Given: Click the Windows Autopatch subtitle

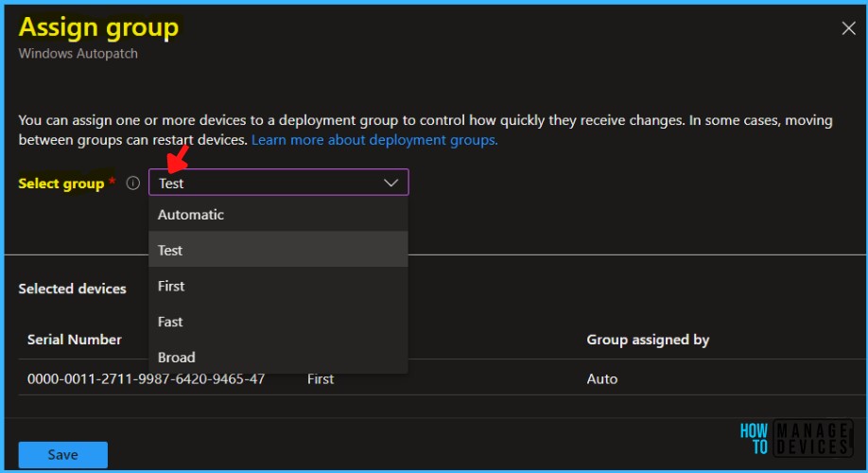Looking at the screenshot, I should pyautogui.click(x=78, y=54).
